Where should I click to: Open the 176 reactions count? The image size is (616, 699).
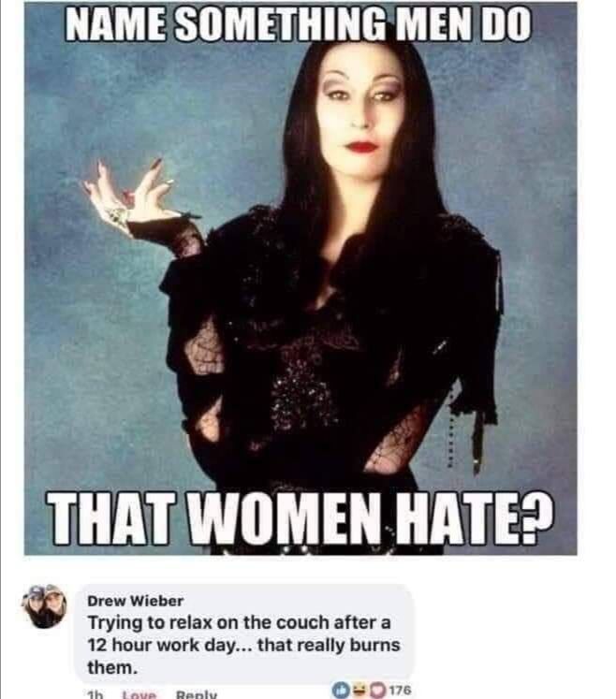[400, 690]
